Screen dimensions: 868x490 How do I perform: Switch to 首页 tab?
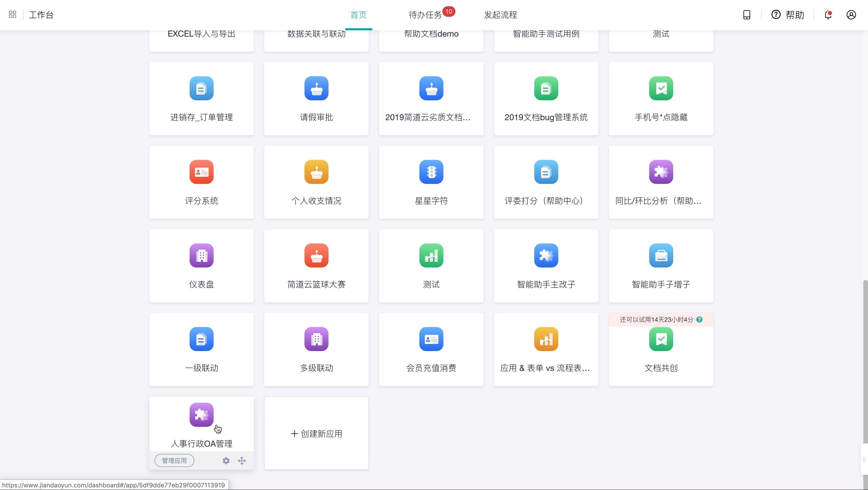click(x=359, y=15)
